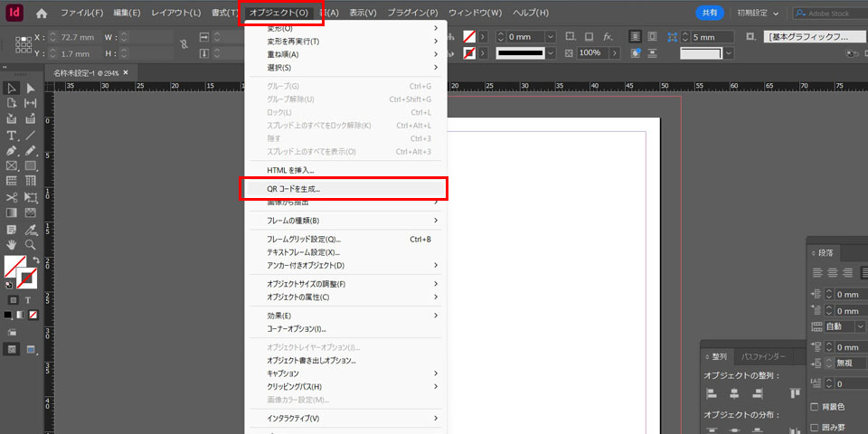
Task: Select the Direct Selection arrow tool
Action: pos(31,88)
